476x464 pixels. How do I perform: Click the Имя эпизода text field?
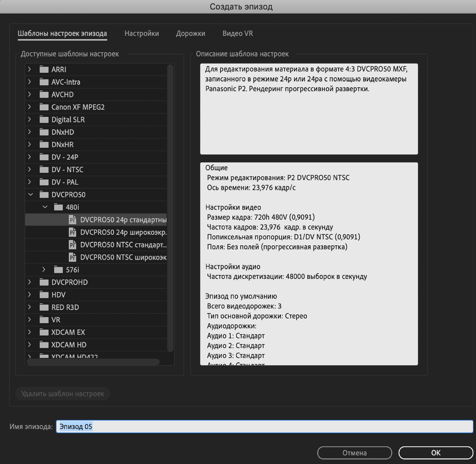pos(265,426)
